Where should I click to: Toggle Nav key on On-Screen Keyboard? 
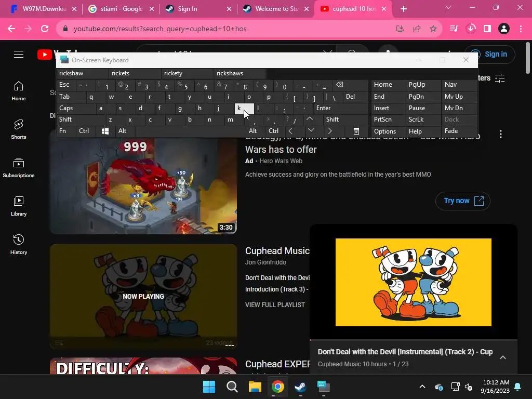[459, 85]
